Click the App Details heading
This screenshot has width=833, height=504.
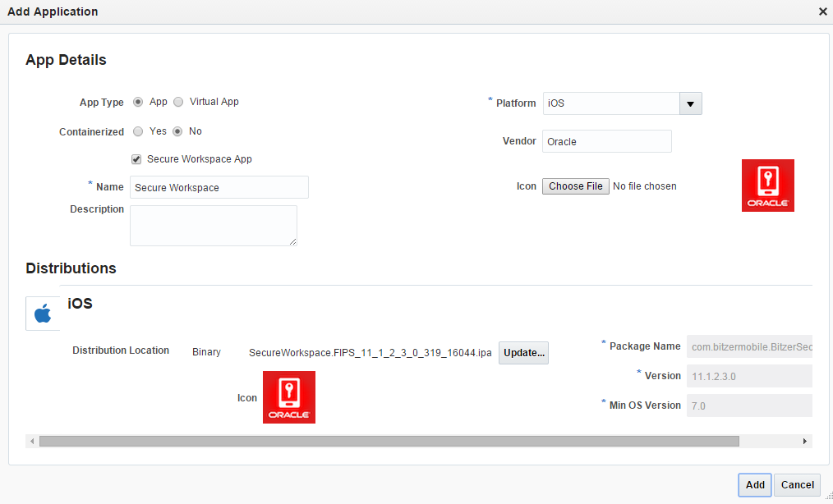point(66,60)
